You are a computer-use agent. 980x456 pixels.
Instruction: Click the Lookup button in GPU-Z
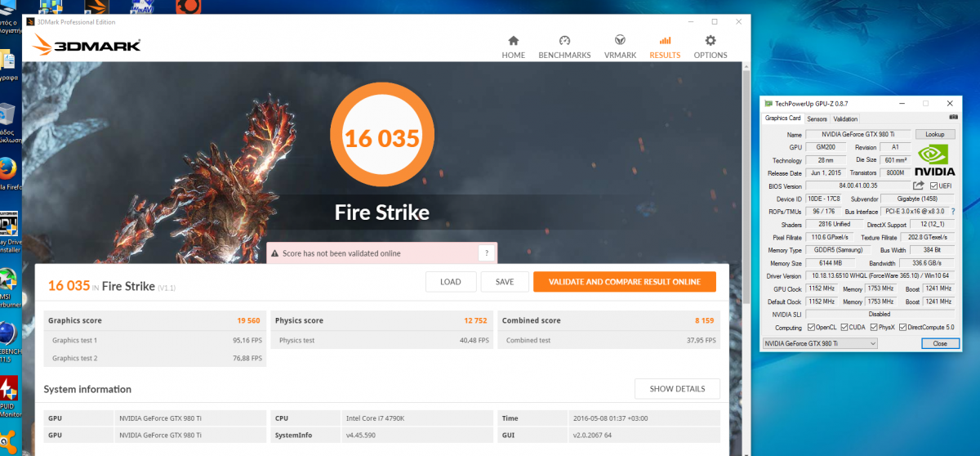935,134
